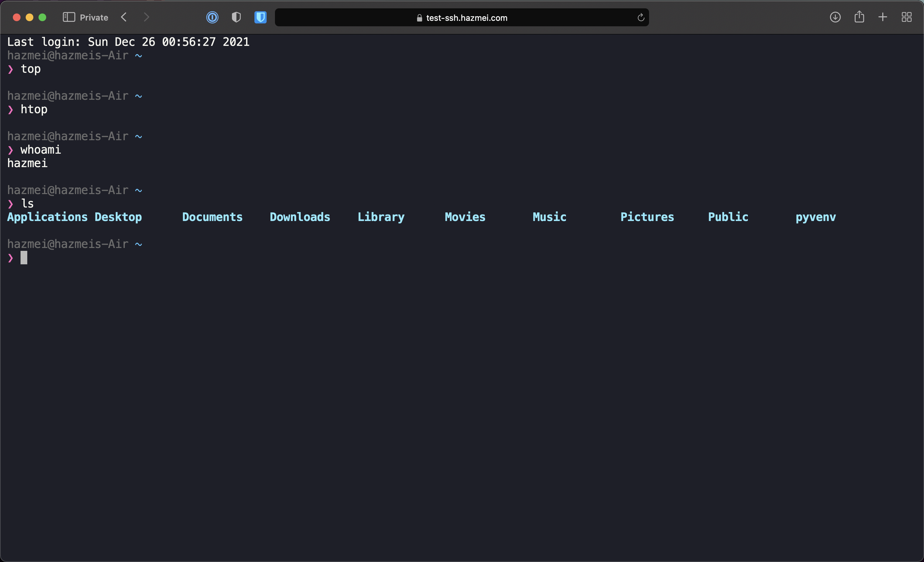Screen dimensions: 924x562
Task: Show the tab overview grid icon
Action: (x=907, y=17)
